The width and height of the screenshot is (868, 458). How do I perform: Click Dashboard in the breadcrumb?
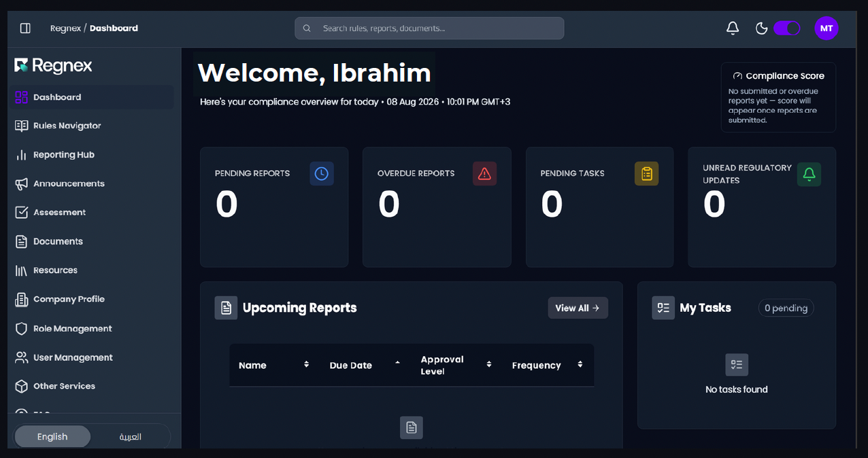click(114, 28)
